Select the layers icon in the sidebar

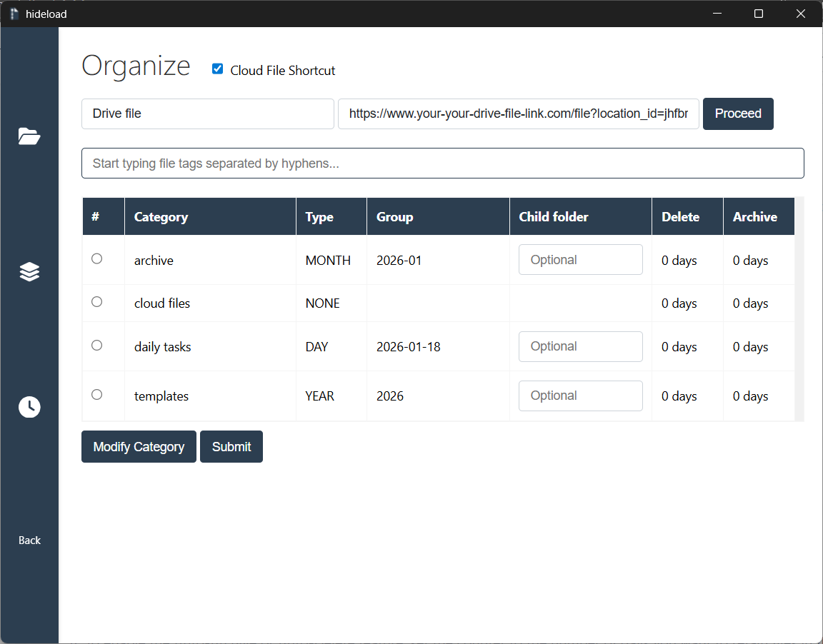pos(29,271)
